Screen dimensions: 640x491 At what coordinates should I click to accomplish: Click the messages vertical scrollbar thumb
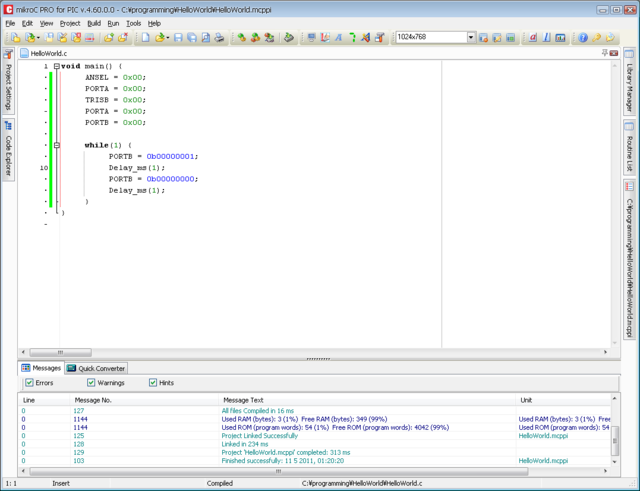[x=615, y=441]
